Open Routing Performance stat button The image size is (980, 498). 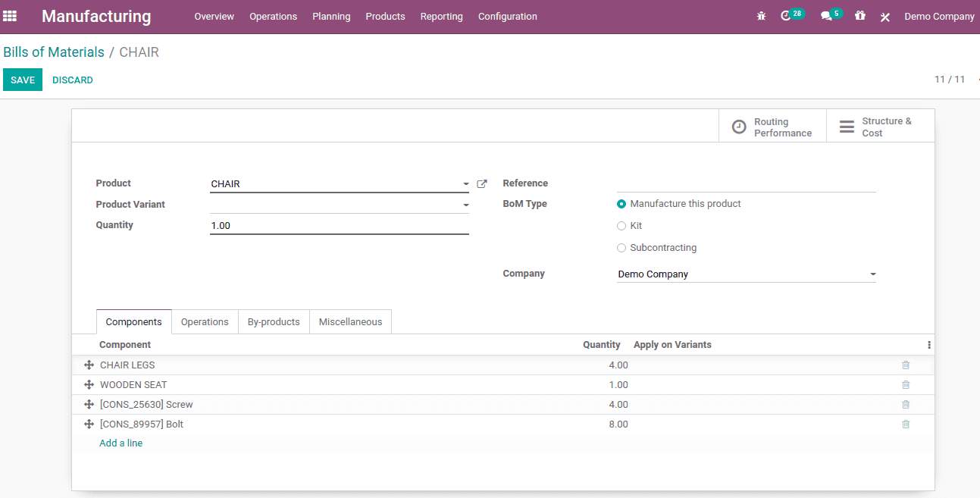click(x=772, y=127)
